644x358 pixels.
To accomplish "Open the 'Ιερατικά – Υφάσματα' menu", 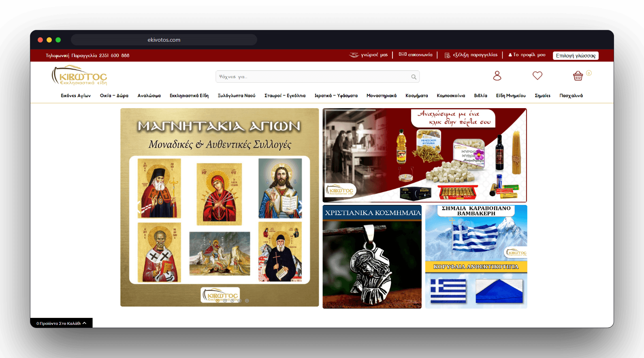I will click(x=336, y=96).
